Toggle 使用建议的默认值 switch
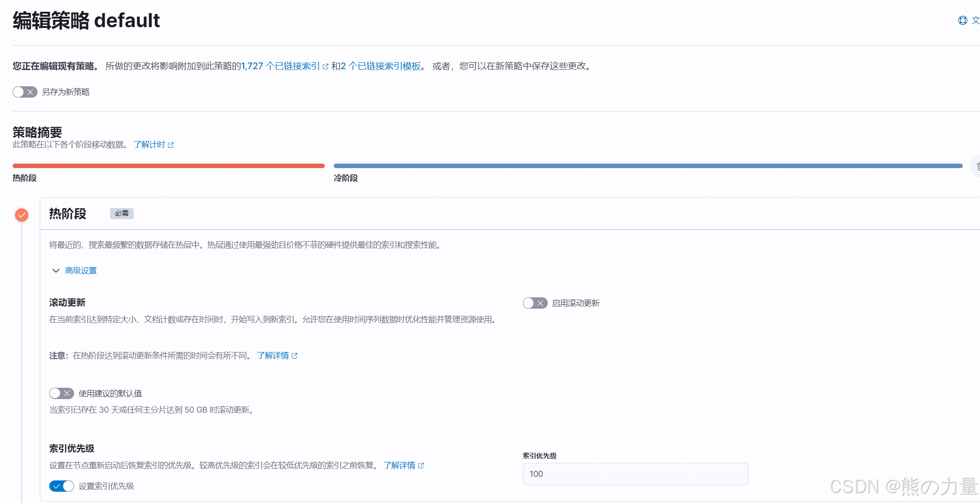This screenshot has height=503, width=980. coord(61,394)
